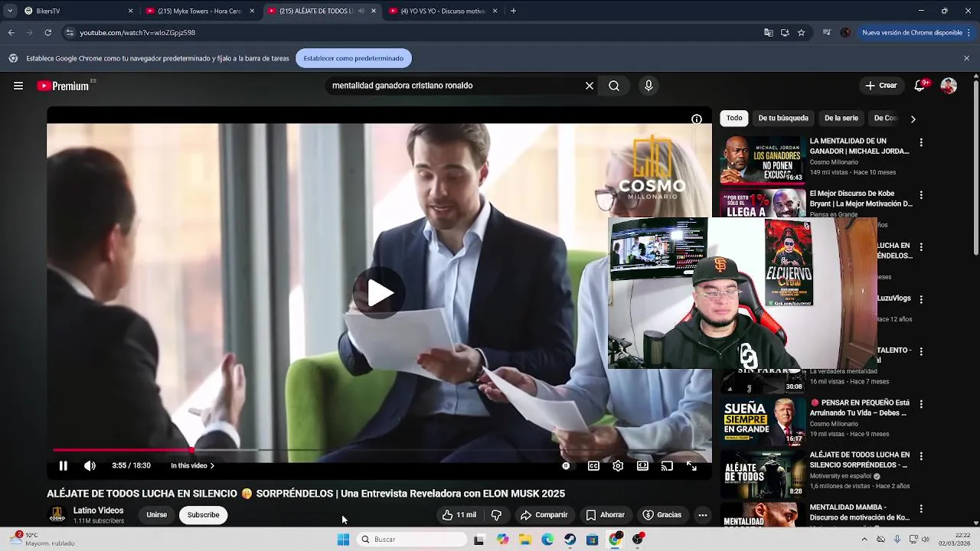Open options for Kobe Bryant discurso video
Screen dimensions: 980x551
[x=921, y=195]
